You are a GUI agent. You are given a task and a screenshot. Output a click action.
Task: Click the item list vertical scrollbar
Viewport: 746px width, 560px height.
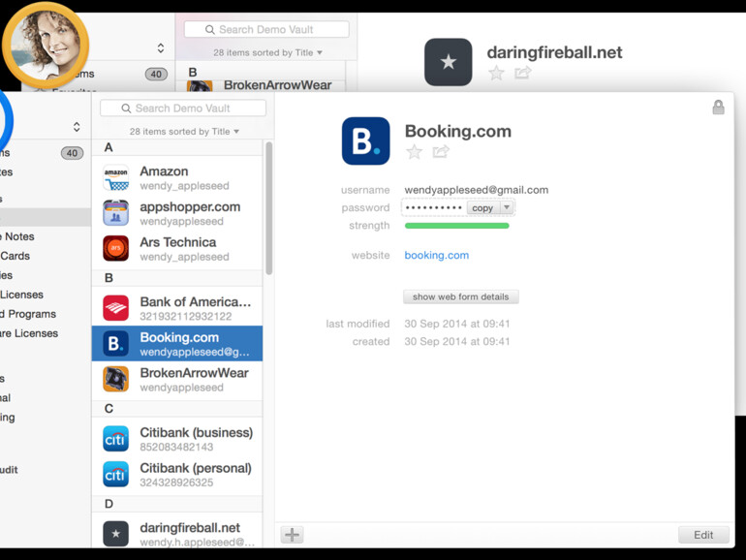tap(268, 208)
